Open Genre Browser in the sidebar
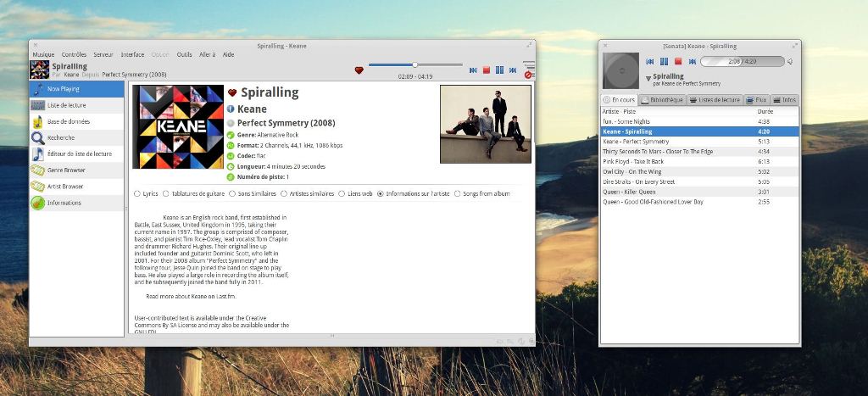This screenshot has height=396, width=868. [76, 170]
